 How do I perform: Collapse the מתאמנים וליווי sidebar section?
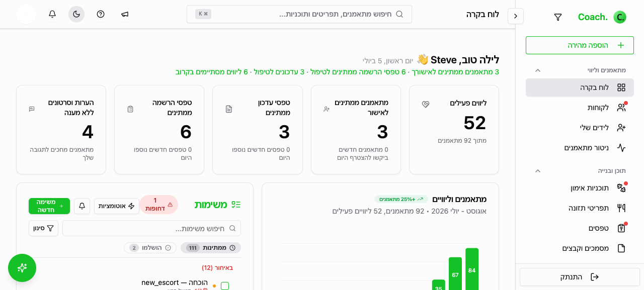pos(538,70)
